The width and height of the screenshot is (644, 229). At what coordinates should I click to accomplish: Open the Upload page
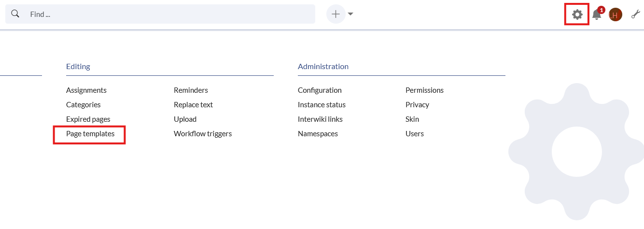185,119
